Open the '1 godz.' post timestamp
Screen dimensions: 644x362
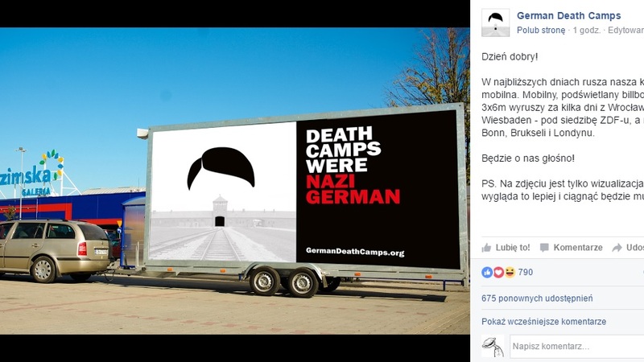coord(585,30)
